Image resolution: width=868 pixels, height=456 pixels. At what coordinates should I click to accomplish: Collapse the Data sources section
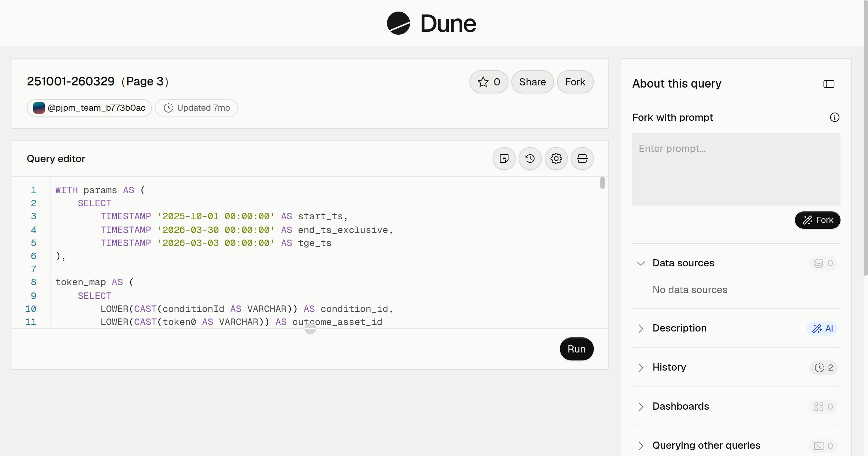pos(641,263)
